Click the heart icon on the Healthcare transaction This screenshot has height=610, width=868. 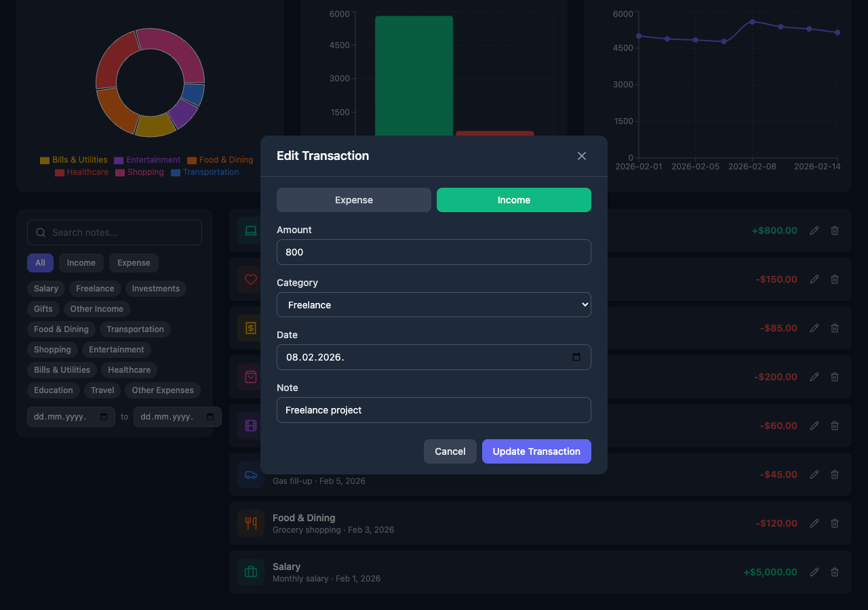click(251, 279)
